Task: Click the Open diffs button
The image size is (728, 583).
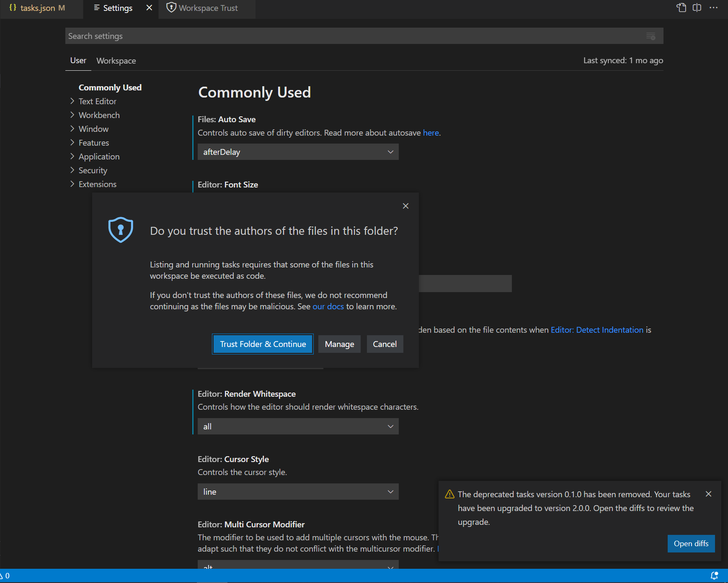Action: click(691, 544)
